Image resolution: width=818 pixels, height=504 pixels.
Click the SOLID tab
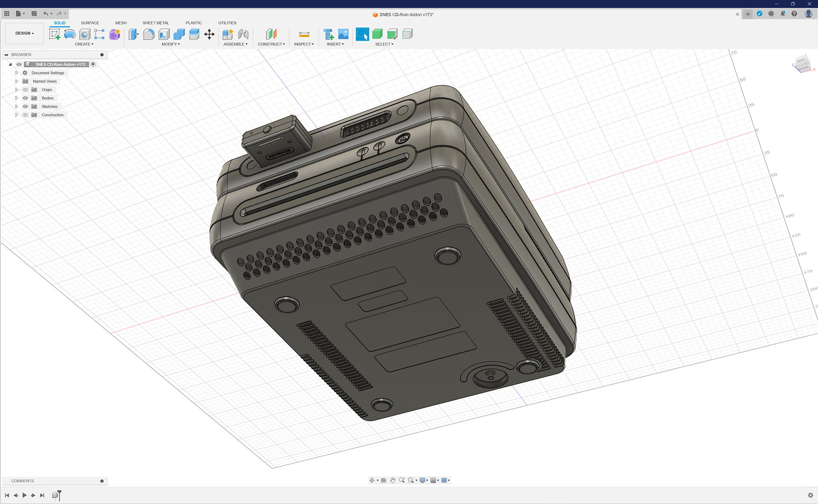[60, 23]
